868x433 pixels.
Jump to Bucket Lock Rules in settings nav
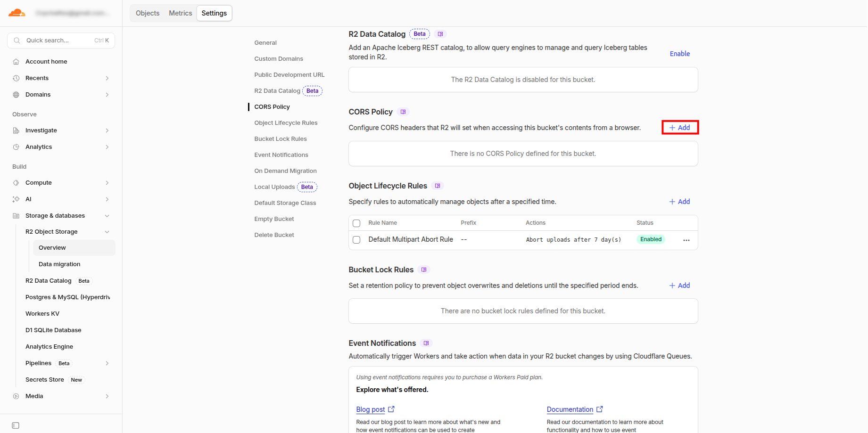(281, 139)
